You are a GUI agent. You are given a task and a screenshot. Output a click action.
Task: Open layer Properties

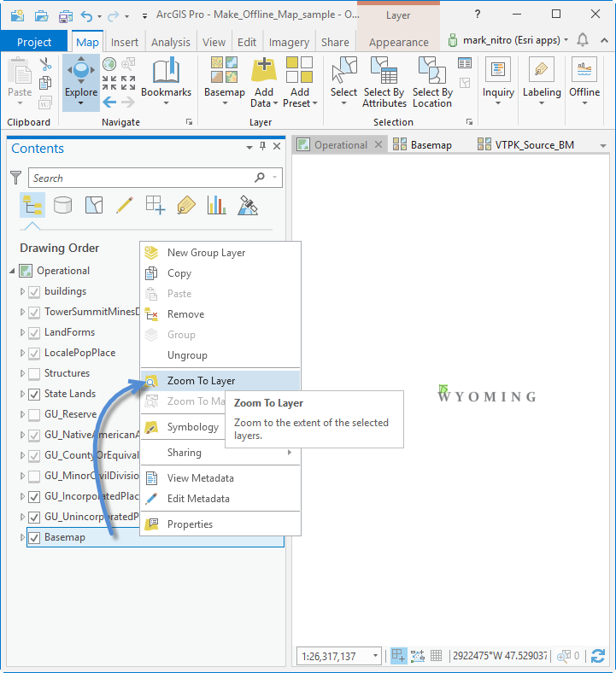220,524
